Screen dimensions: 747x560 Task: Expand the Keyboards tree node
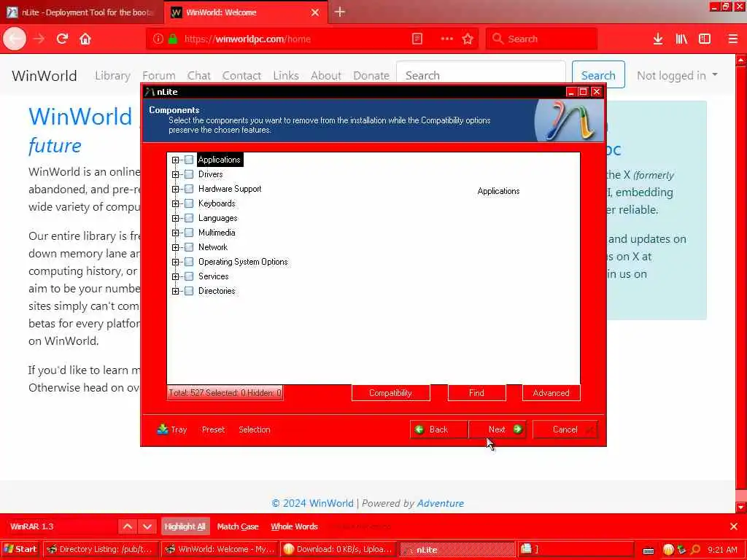(175, 204)
